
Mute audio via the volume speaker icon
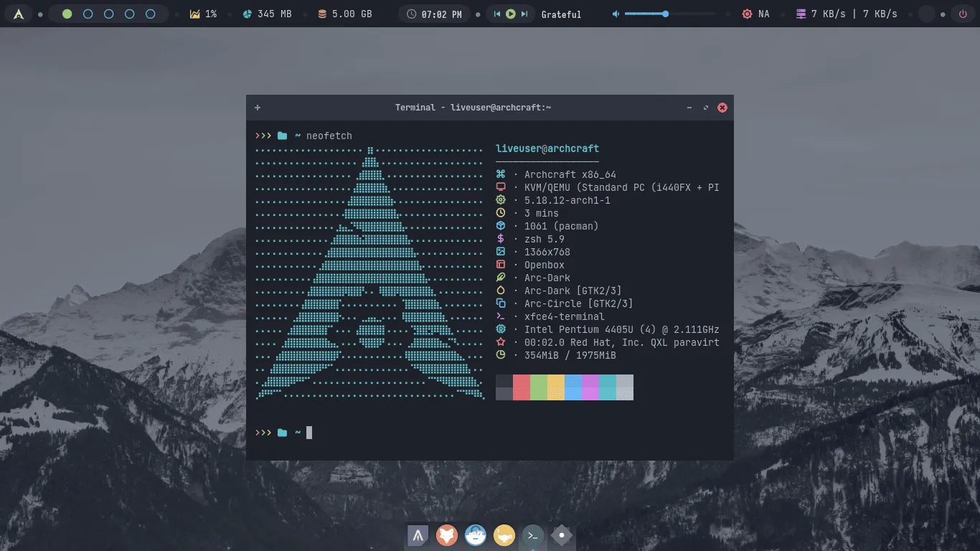pyautogui.click(x=615, y=14)
